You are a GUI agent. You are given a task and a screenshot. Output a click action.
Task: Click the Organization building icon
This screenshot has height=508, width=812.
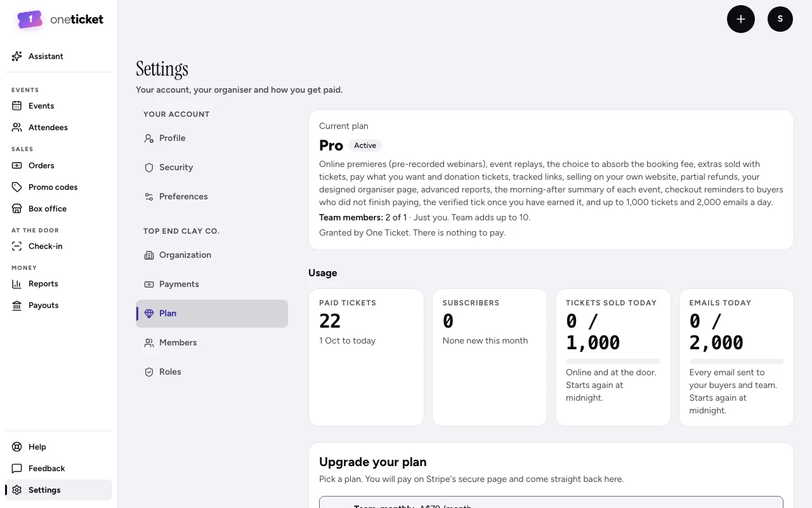click(x=149, y=255)
